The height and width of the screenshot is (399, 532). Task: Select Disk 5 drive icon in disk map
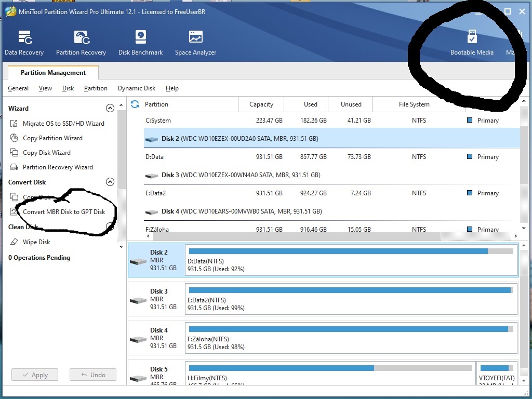138,378
